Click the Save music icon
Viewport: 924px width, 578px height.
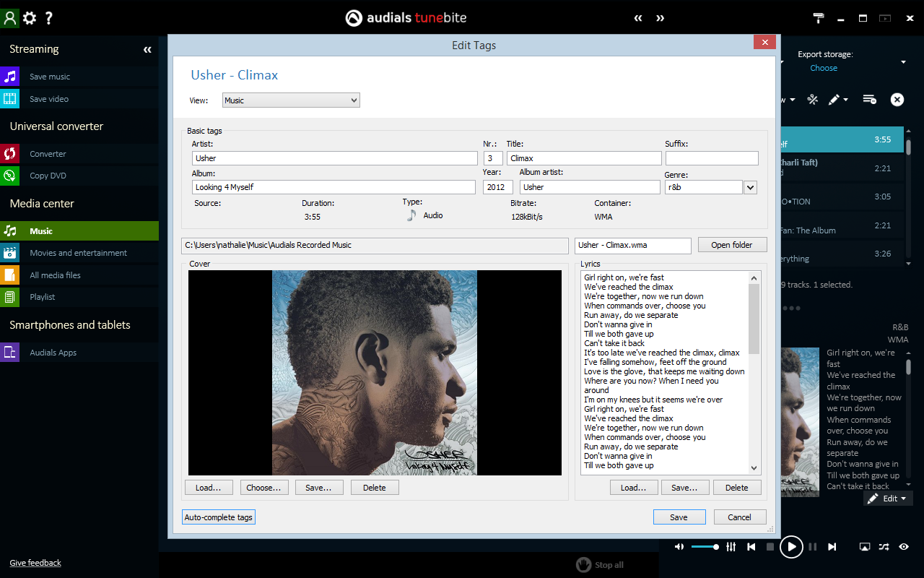pyautogui.click(x=9, y=77)
